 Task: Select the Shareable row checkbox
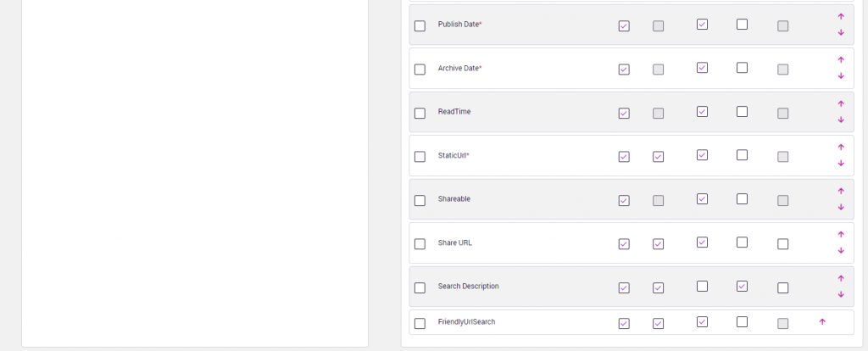(420, 200)
